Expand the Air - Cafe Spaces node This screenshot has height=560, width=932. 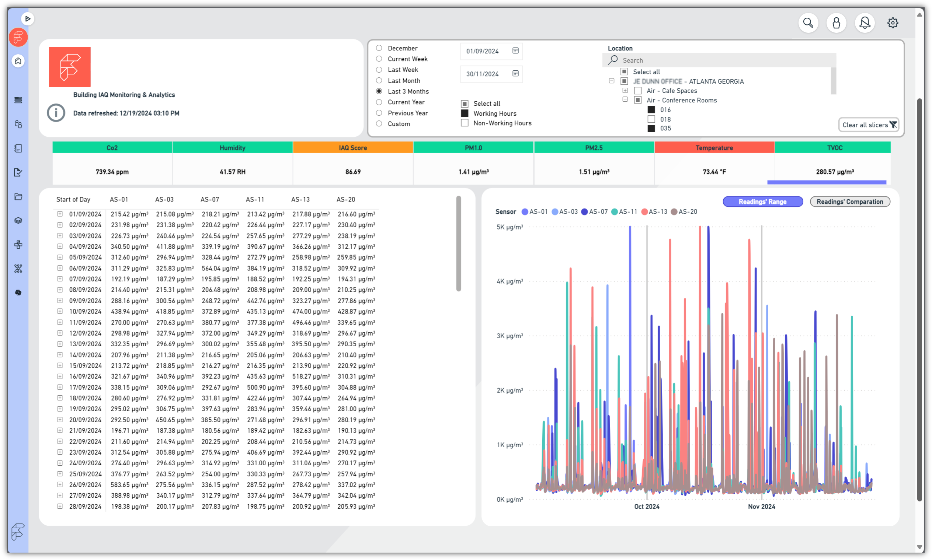[625, 91]
